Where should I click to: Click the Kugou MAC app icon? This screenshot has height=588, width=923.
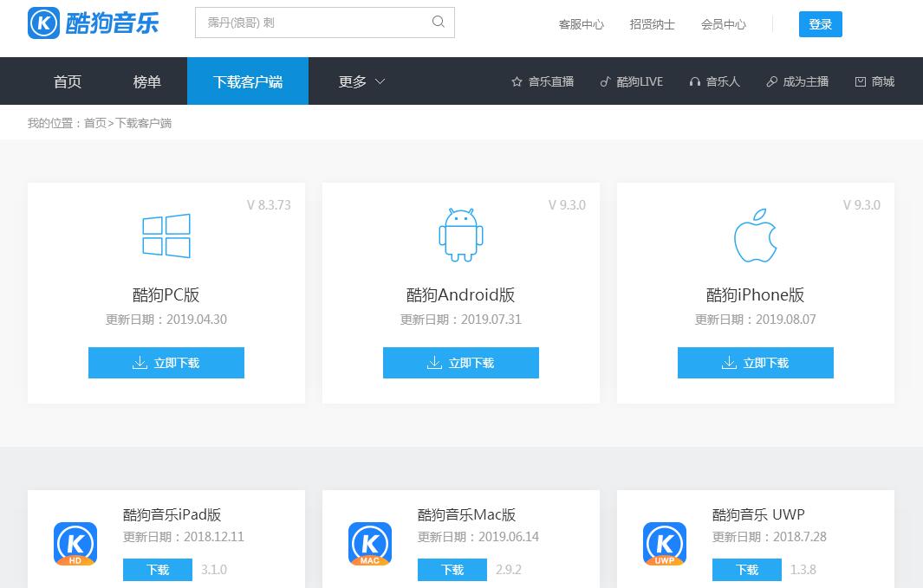(370, 544)
